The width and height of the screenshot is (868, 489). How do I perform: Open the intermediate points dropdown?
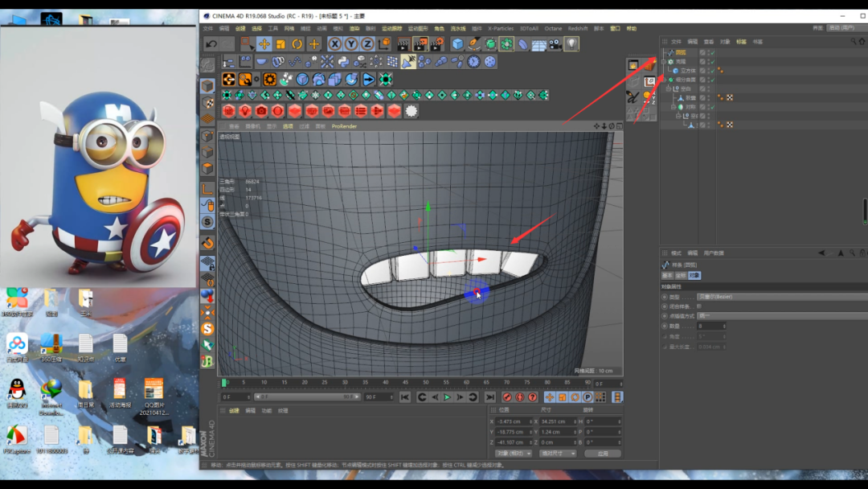[x=782, y=315]
